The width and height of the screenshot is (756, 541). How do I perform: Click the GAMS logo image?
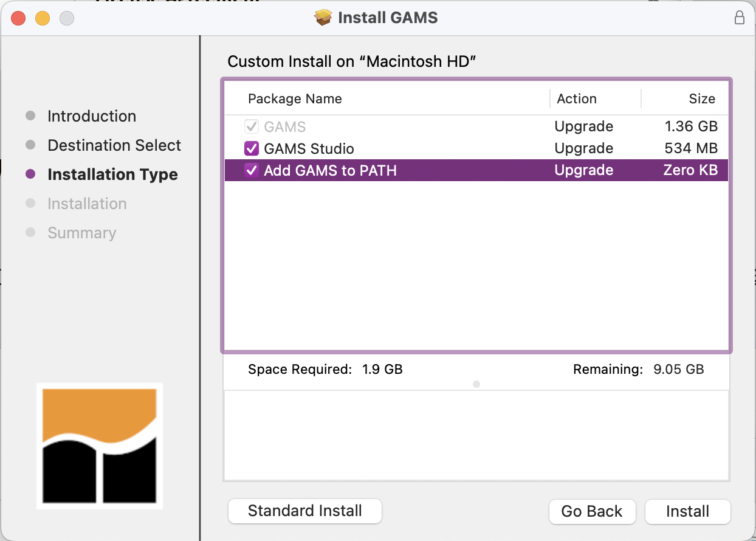[x=100, y=446]
